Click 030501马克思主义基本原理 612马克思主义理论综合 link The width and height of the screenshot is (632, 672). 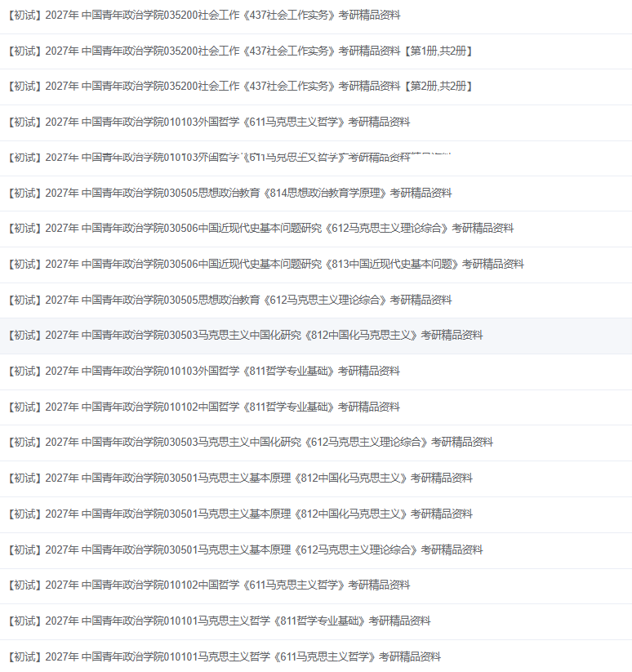click(x=245, y=550)
